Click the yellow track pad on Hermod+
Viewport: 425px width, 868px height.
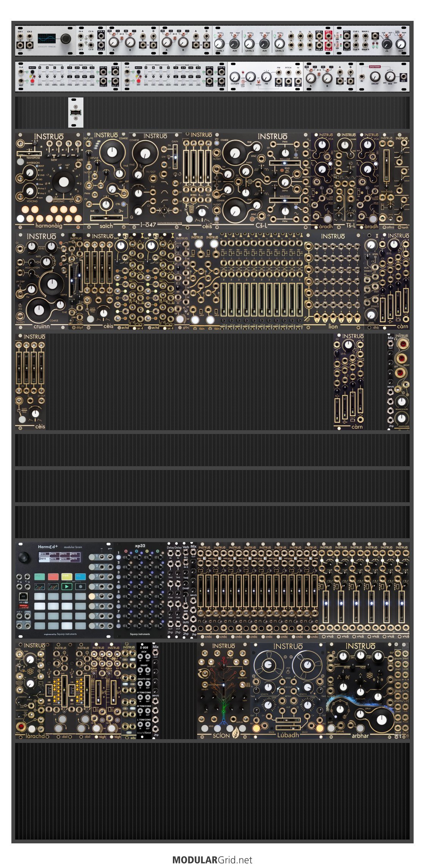(67, 577)
